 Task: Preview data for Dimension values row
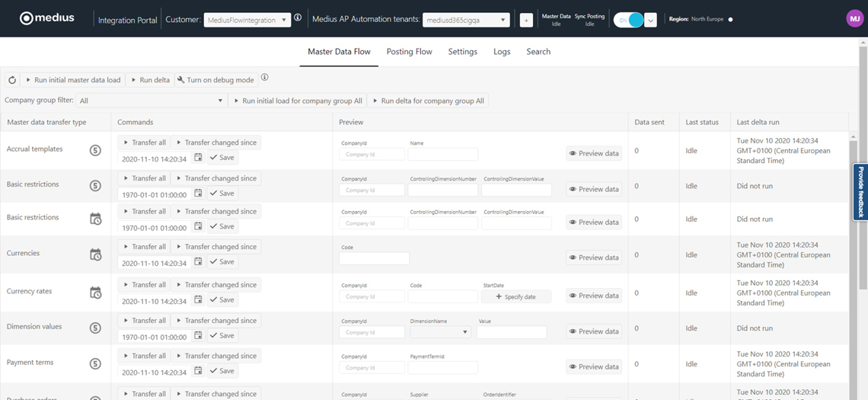point(594,331)
